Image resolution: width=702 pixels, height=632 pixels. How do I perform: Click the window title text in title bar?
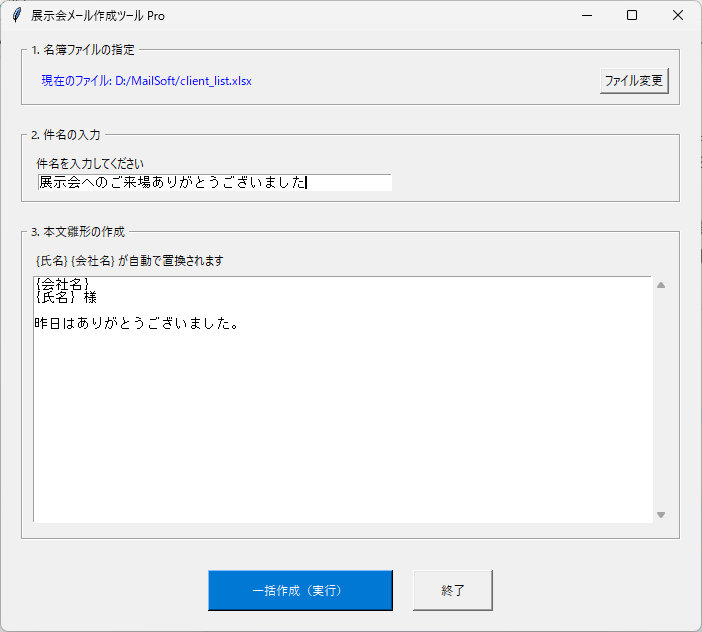98,16
